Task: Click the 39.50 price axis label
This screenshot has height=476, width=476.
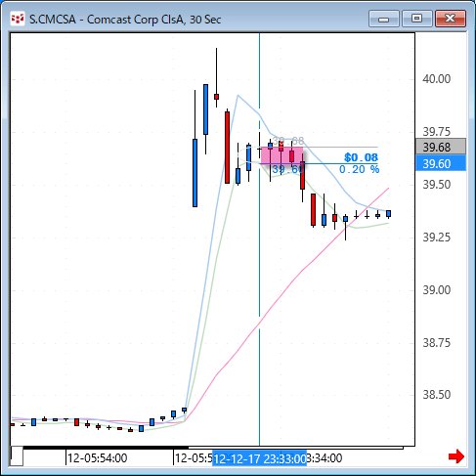Action: [437, 185]
